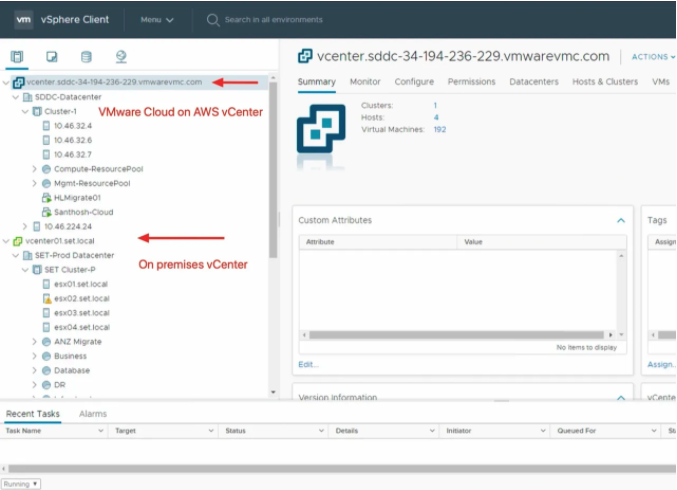Open Networking inventory view icon
677x490 pixels.
click(x=121, y=57)
